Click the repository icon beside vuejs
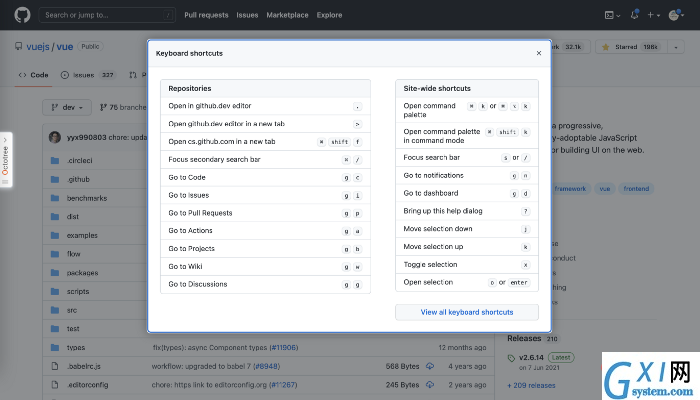Image resolution: width=700 pixels, height=400 pixels. 18,46
